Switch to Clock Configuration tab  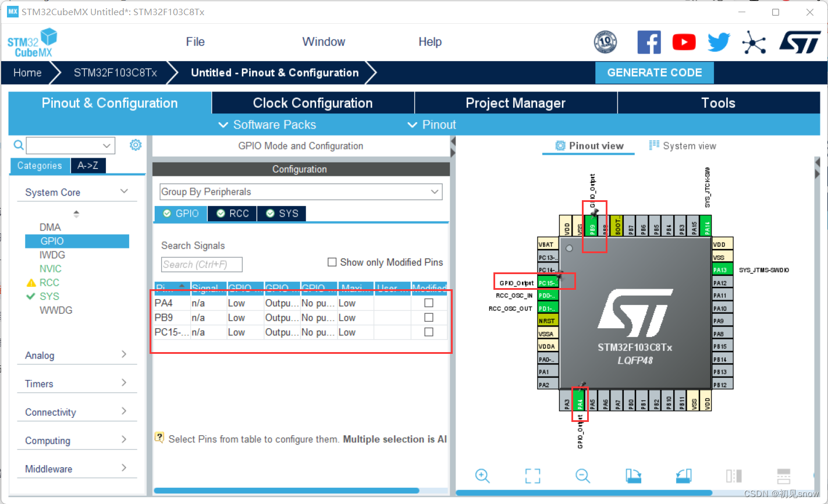click(313, 103)
